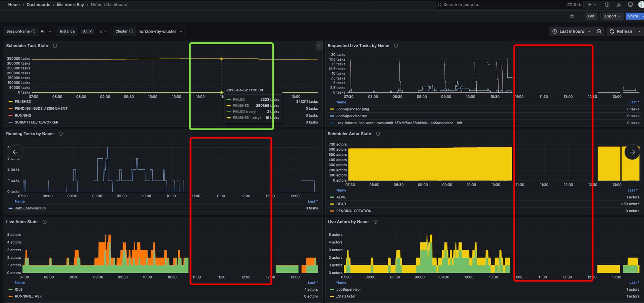Open the news feed RSS icon
This screenshot has height=303, width=644.
click(x=619, y=5)
